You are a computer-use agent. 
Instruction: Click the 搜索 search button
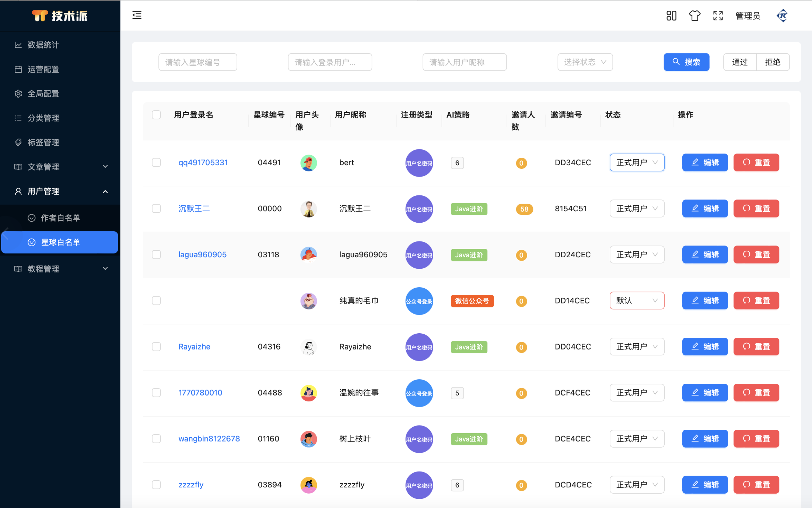686,62
